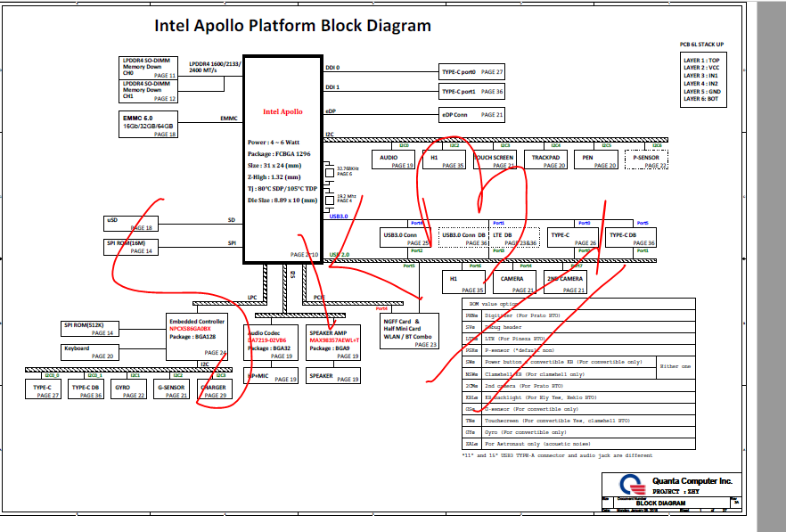The width and height of the screenshot is (786, 532).
Task: Select the SPI ROM(512K) block
Action: pyautogui.click(x=90, y=329)
